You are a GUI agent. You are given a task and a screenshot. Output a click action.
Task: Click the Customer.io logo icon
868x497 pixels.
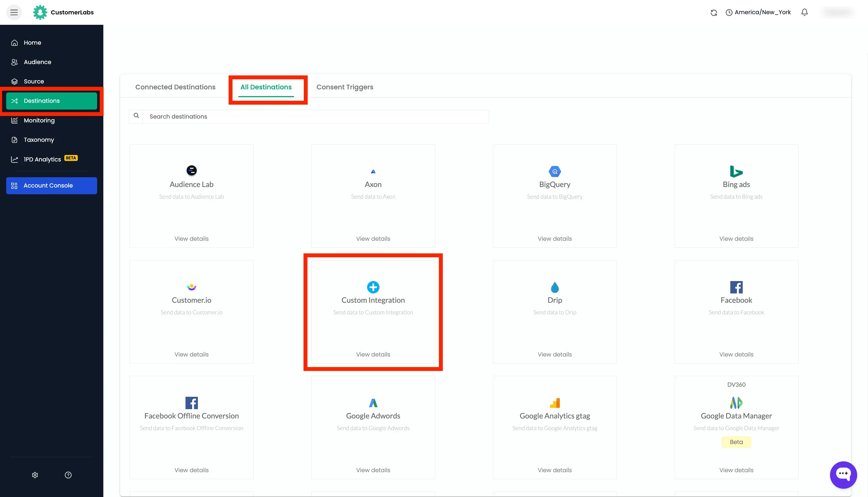coord(191,287)
